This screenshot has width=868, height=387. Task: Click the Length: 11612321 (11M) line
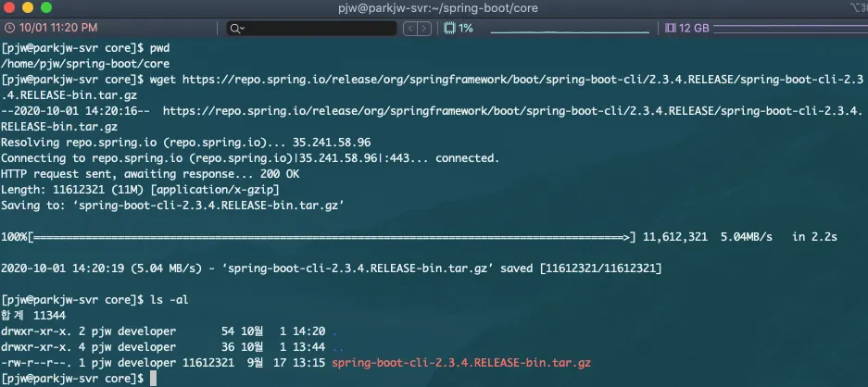(x=140, y=190)
